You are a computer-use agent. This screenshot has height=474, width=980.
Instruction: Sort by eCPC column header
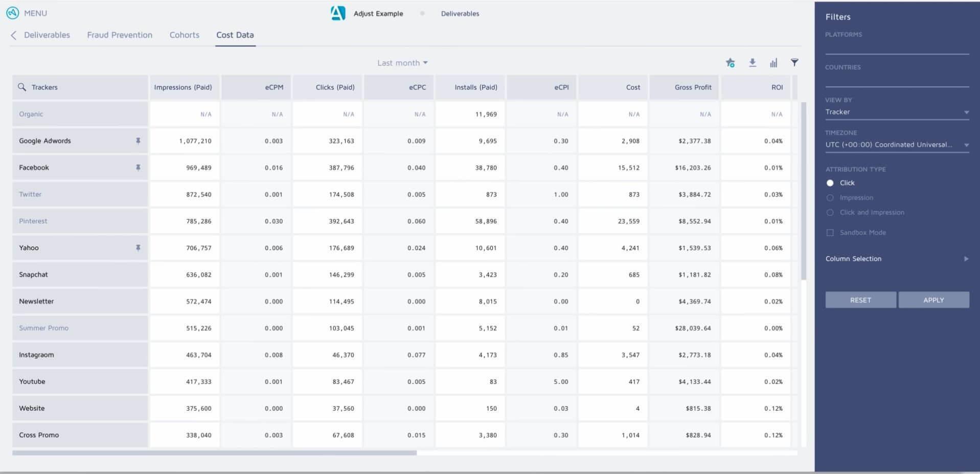point(399,87)
